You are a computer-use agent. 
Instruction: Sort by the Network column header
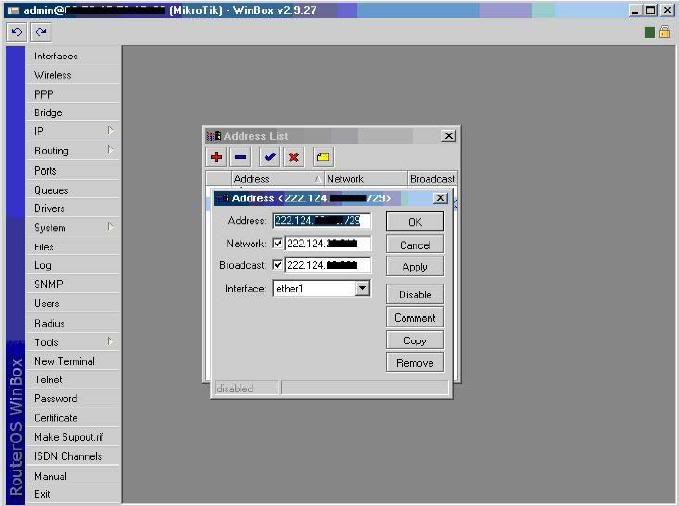click(366, 178)
